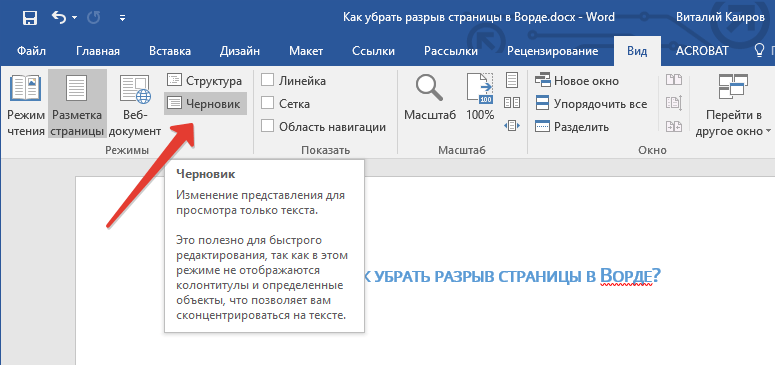Save the document with the floppy disk icon
Image resolution: width=775 pixels, height=365 pixels.
tap(30, 18)
